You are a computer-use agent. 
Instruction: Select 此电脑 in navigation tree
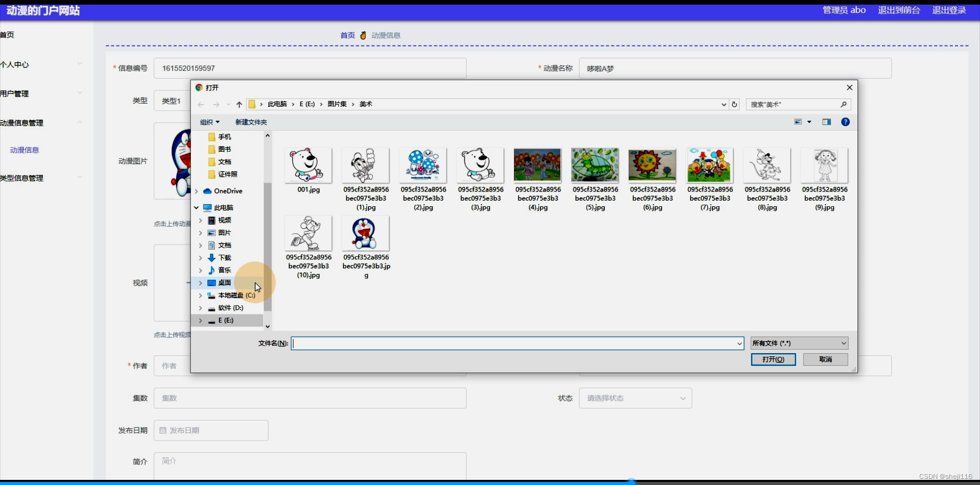click(x=224, y=208)
